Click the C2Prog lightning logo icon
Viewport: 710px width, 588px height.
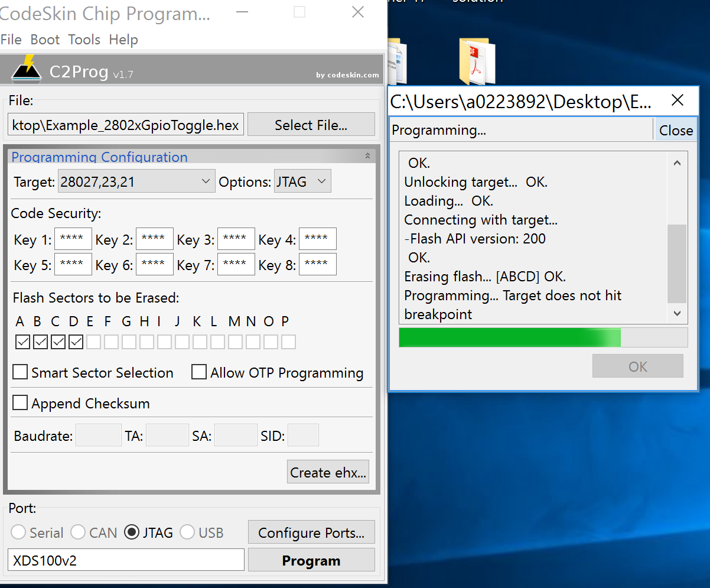(x=27, y=68)
